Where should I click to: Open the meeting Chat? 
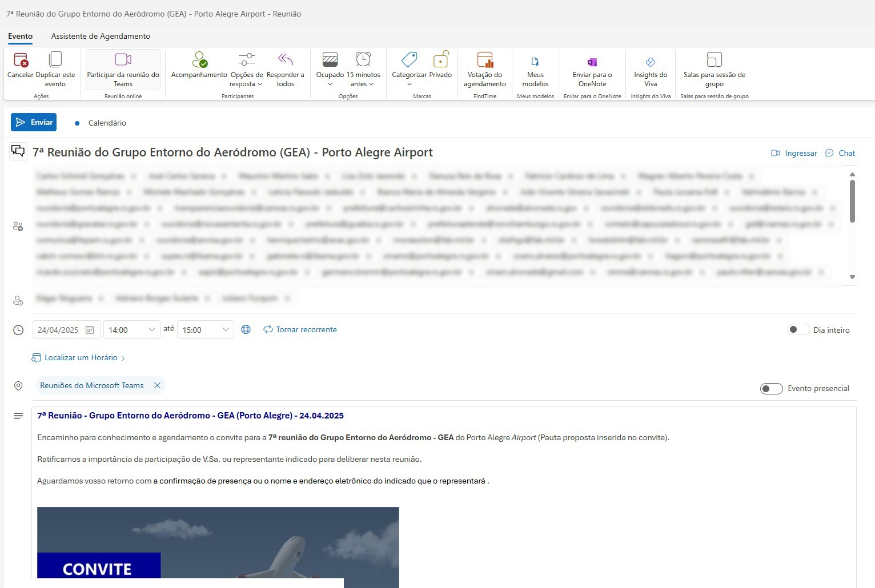pyautogui.click(x=840, y=153)
